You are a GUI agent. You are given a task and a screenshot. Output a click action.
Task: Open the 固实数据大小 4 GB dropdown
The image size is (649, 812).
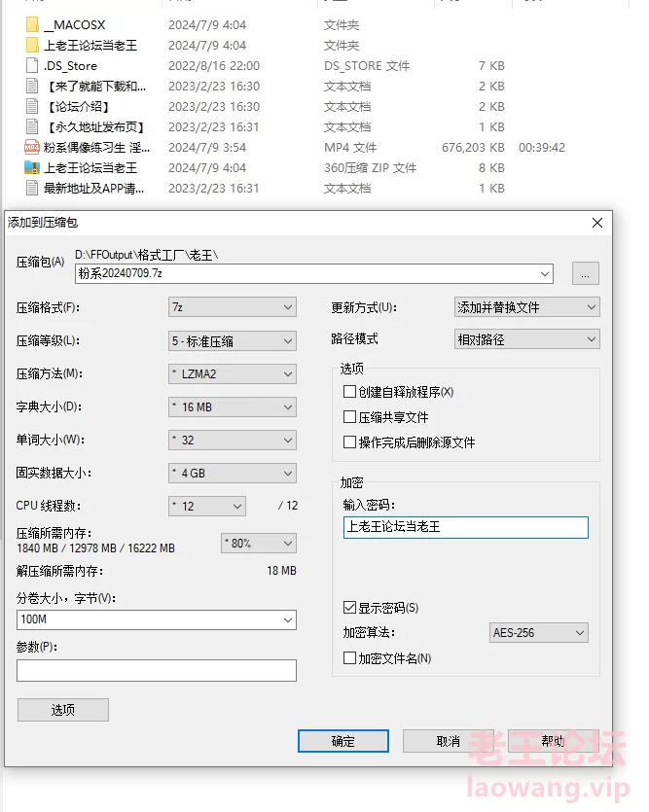click(233, 474)
